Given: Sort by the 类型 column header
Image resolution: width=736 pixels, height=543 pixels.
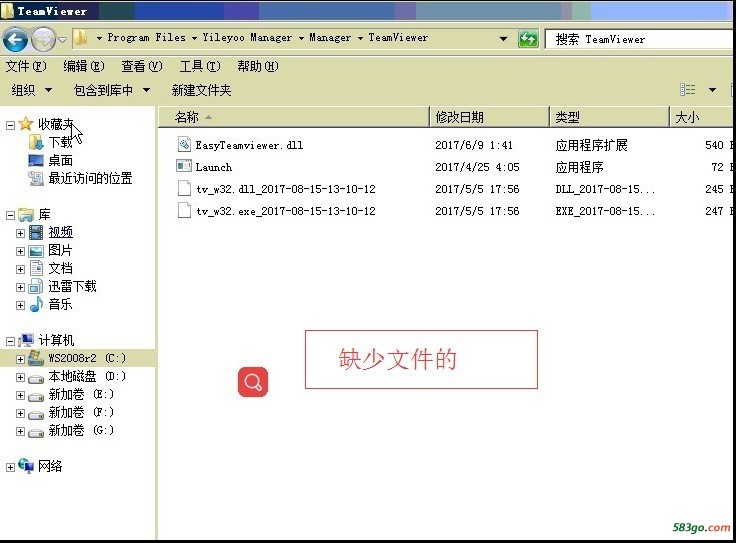Looking at the screenshot, I should pyautogui.click(x=609, y=117).
